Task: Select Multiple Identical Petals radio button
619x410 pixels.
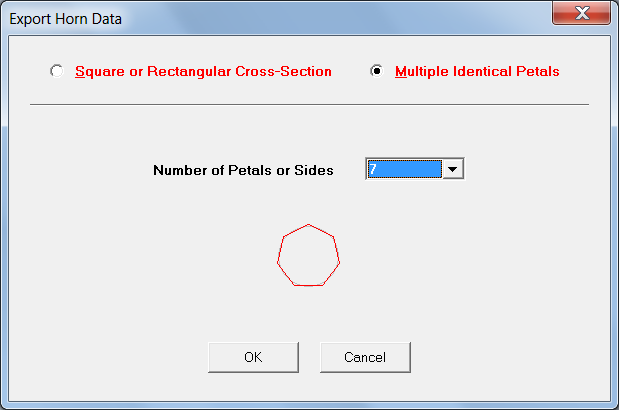Action: (x=377, y=71)
